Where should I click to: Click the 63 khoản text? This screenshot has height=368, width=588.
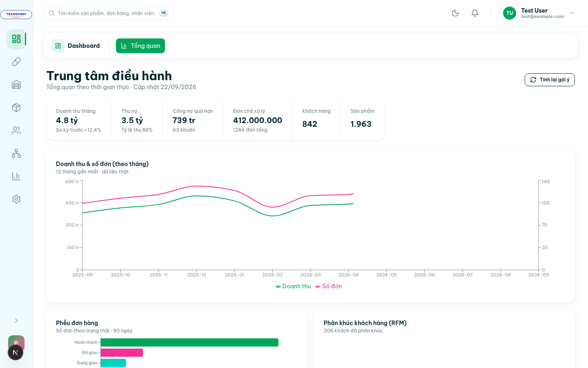coord(184,130)
